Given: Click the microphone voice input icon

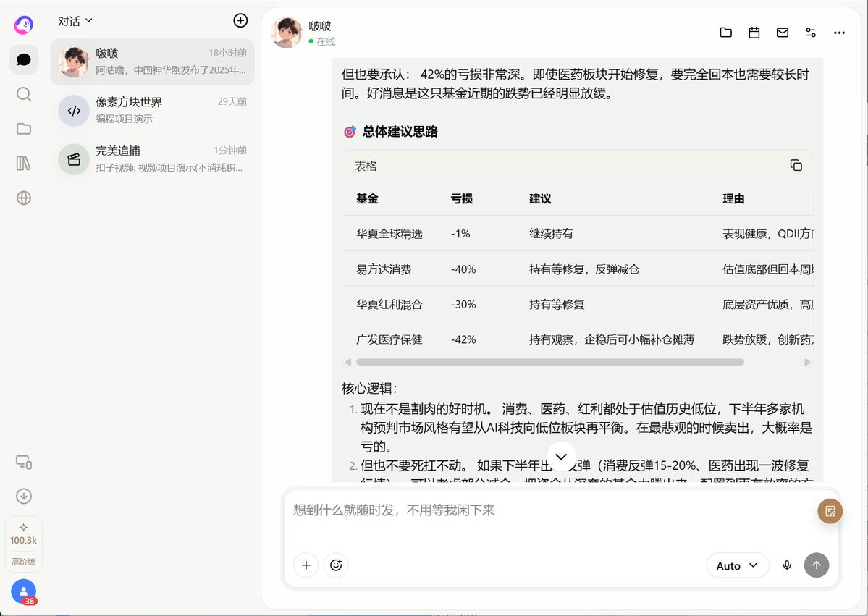Looking at the screenshot, I should (x=787, y=565).
